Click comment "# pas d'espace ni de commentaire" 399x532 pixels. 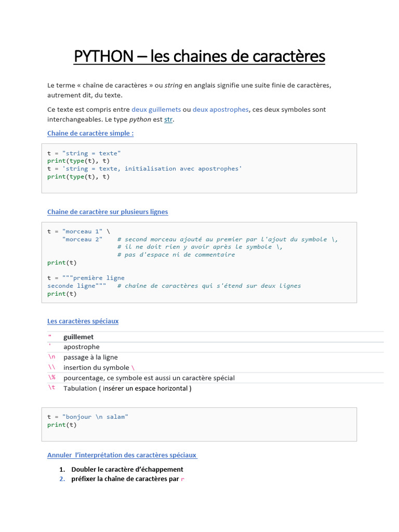tap(176, 255)
